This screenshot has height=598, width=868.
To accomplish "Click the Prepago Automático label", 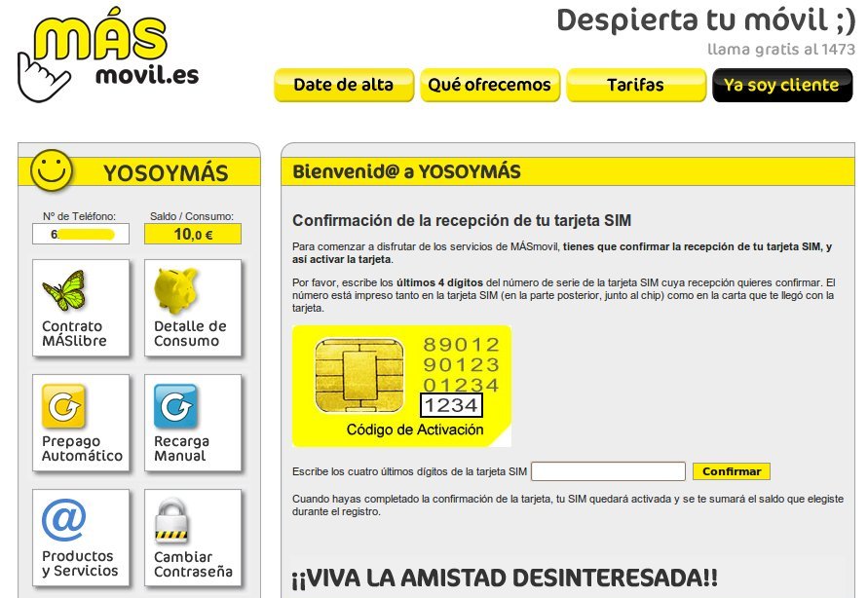I will tap(82, 449).
